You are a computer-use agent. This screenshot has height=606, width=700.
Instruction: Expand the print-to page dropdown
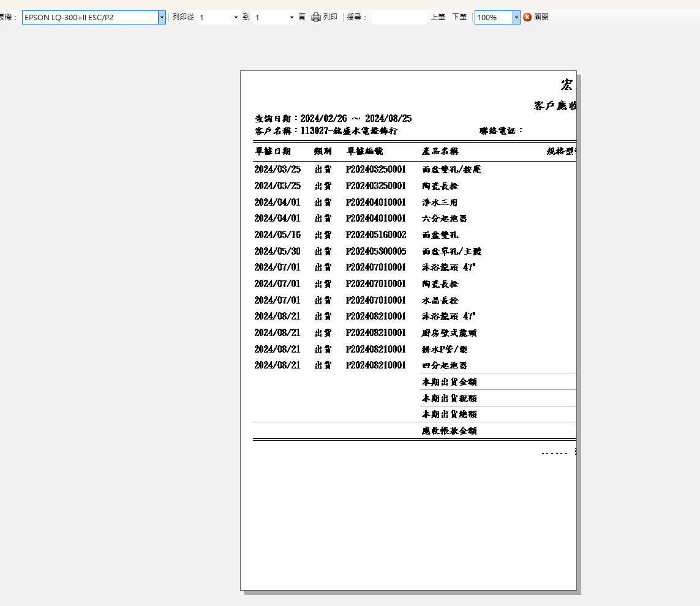(x=292, y=17)
